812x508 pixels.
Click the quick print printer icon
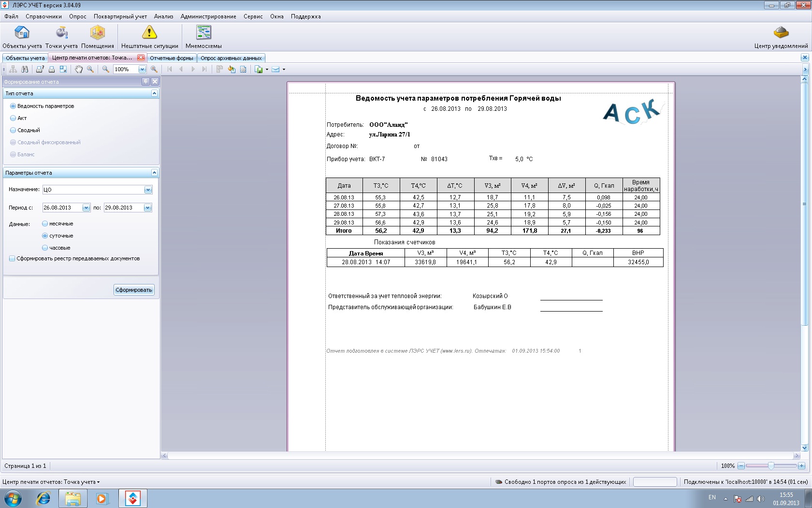tap(52, 69)
